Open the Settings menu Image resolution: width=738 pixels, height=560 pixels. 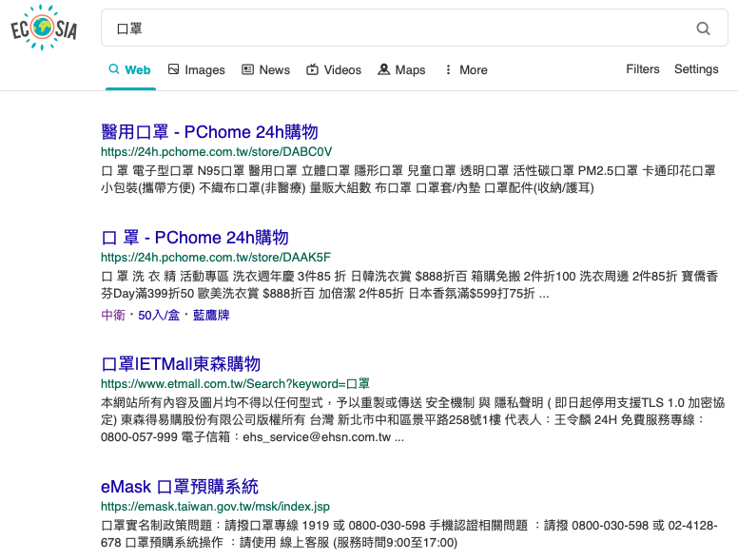point(696,69)
